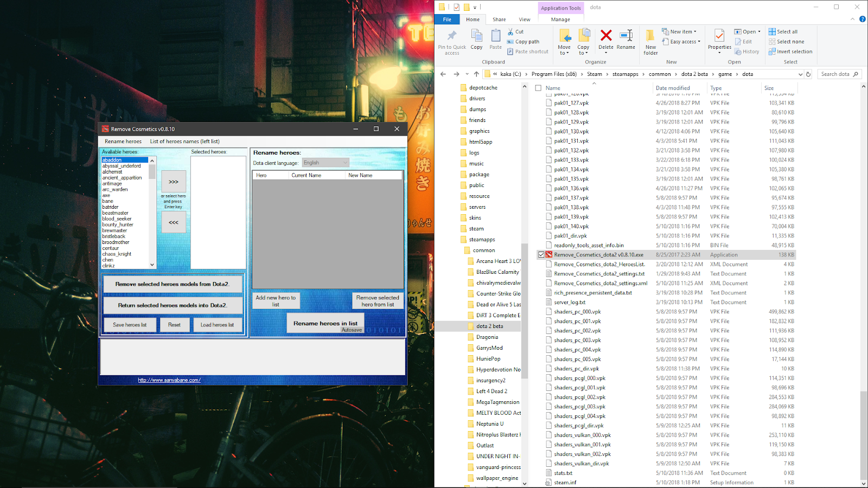Create a New folder via ribbon icon
Screen dimensions: 868x488
(650, 38)
